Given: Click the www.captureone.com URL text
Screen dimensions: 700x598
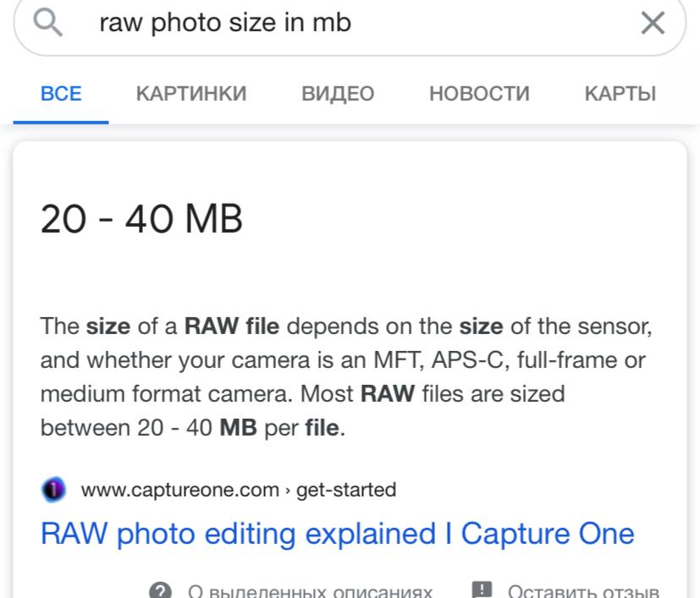Looking at the screenshot, I should point(180,489).
